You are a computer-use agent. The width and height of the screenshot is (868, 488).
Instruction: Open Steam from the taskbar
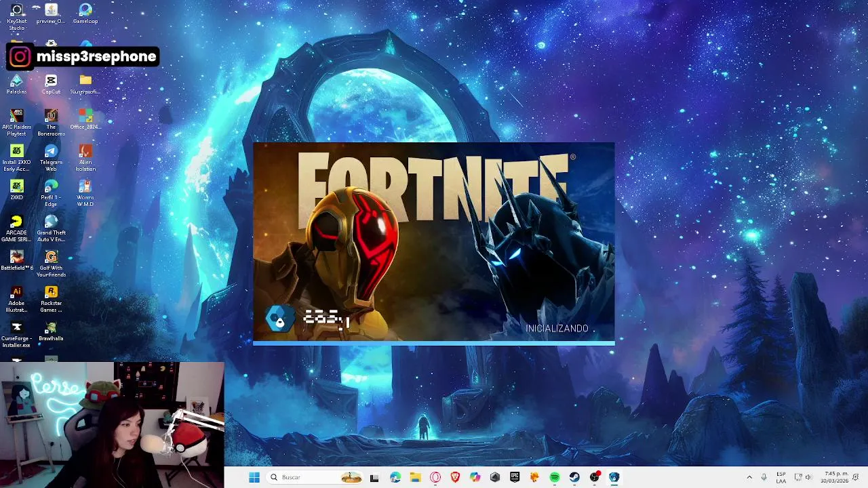(x=574, y=477)
